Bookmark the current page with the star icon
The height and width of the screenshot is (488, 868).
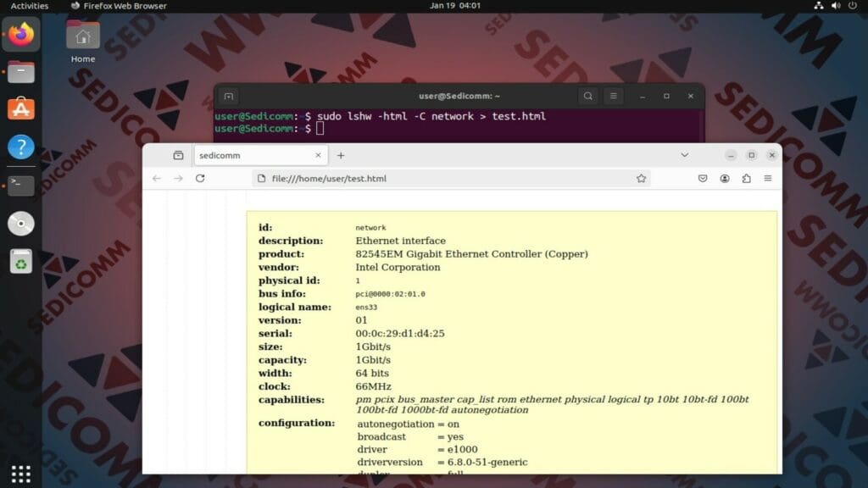click(642, 179)
